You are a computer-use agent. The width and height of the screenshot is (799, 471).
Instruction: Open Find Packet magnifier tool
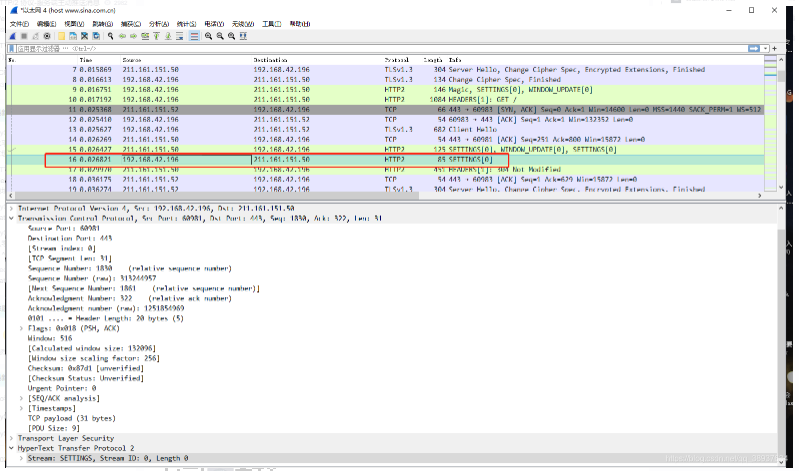(x=110, y=36)
